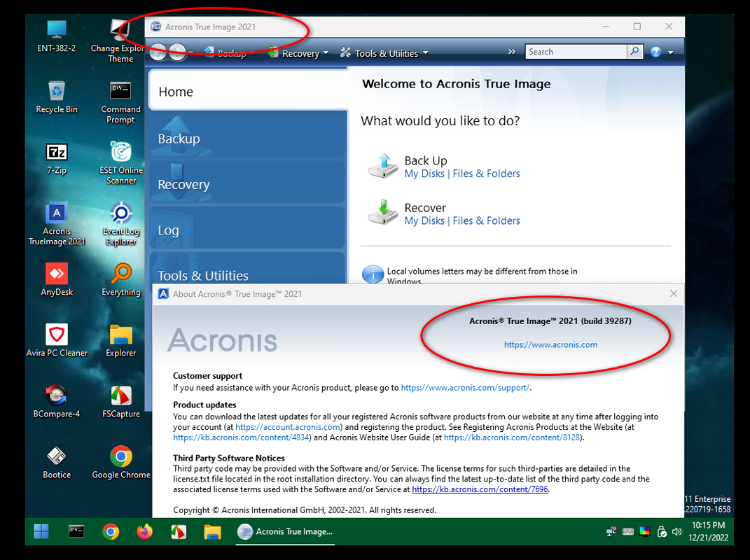The image size is (750, 560).
Task: Open Everything search shortcut
Action: point(121,280)
